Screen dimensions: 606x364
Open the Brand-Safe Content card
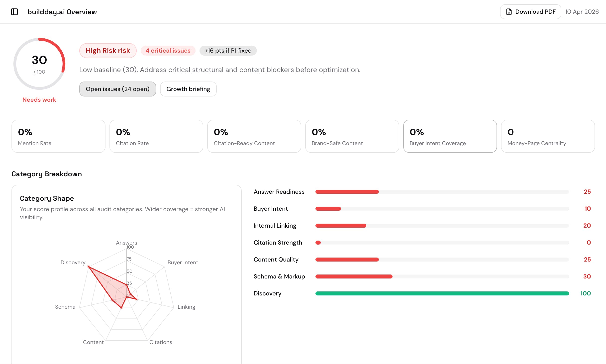352,136
